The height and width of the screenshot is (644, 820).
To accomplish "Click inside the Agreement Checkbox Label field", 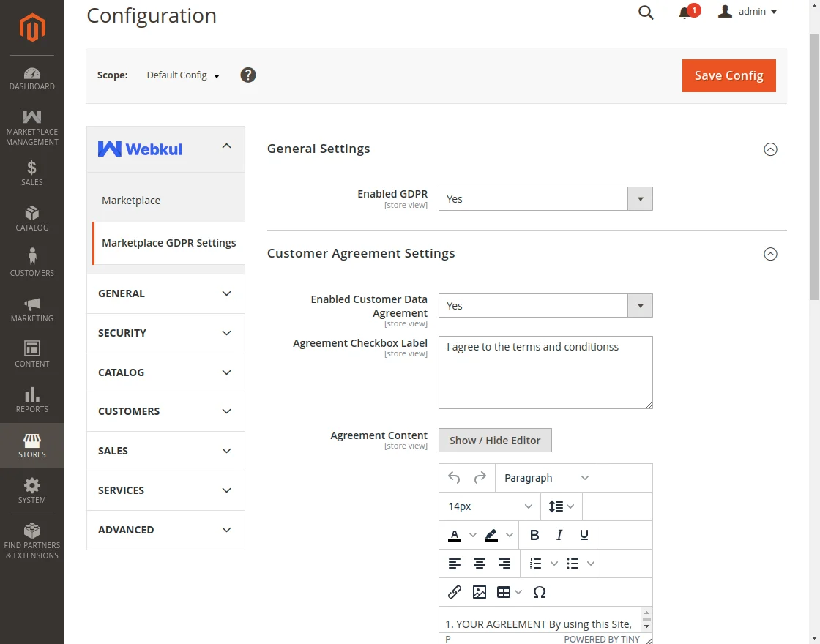I will coord(545,372).
